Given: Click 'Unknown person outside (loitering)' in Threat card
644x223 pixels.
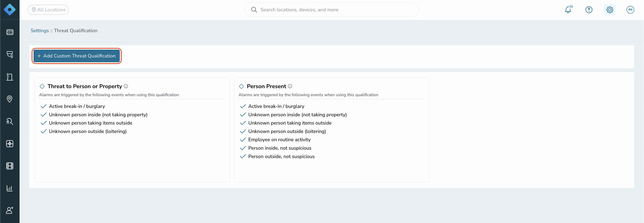Looking at the screenshot, I should point(88,131).
